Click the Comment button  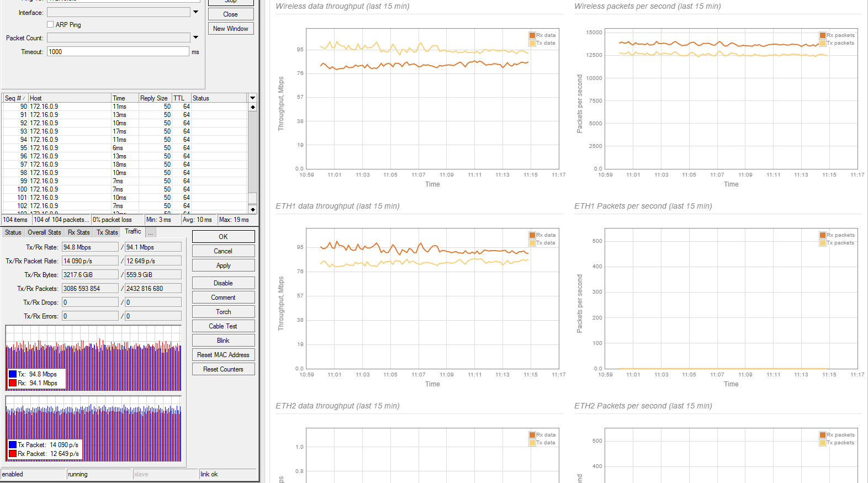click(x=223, y=298)
